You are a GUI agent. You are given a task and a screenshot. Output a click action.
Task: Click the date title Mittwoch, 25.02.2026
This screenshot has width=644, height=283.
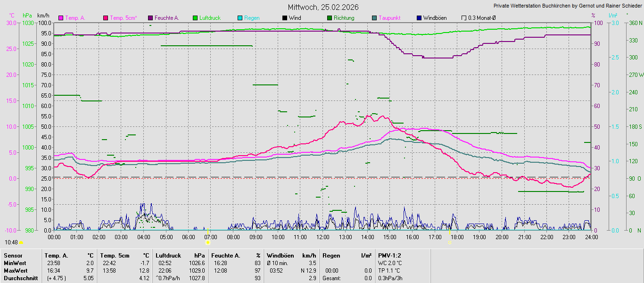pos(323,7)
